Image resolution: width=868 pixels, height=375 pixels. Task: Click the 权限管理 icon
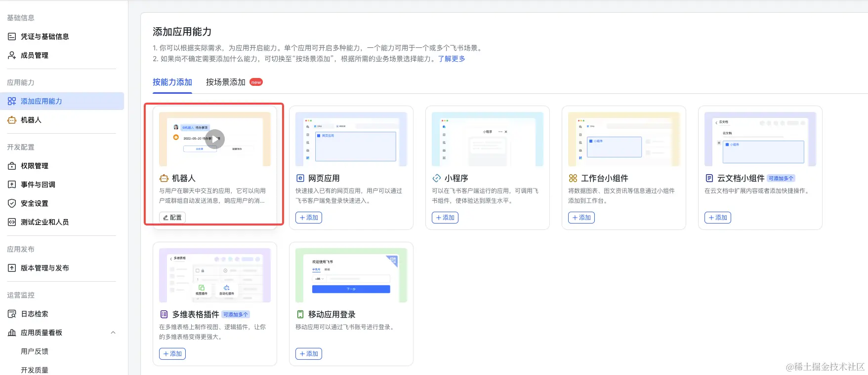[x=12, y=166]
